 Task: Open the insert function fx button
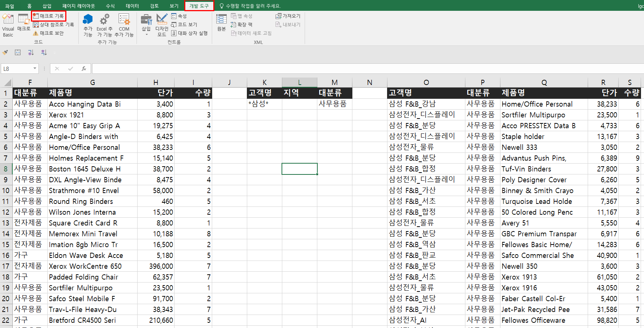pos(84,69)
